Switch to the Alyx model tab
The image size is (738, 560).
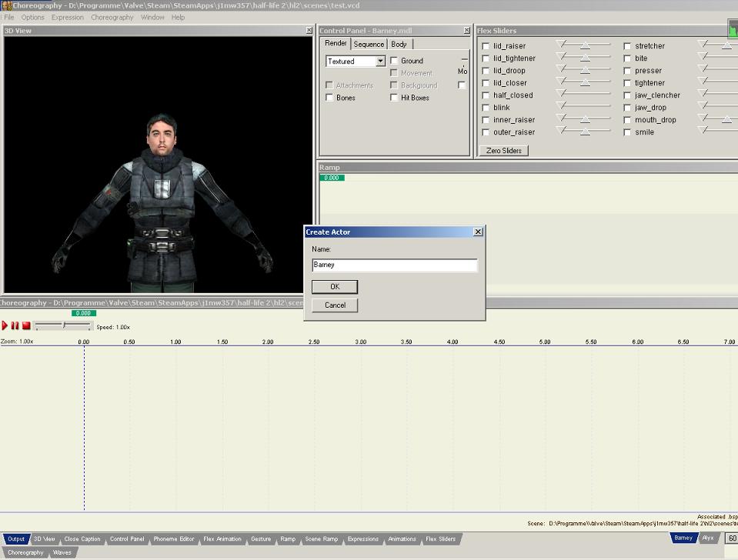[x=708, y=538]
